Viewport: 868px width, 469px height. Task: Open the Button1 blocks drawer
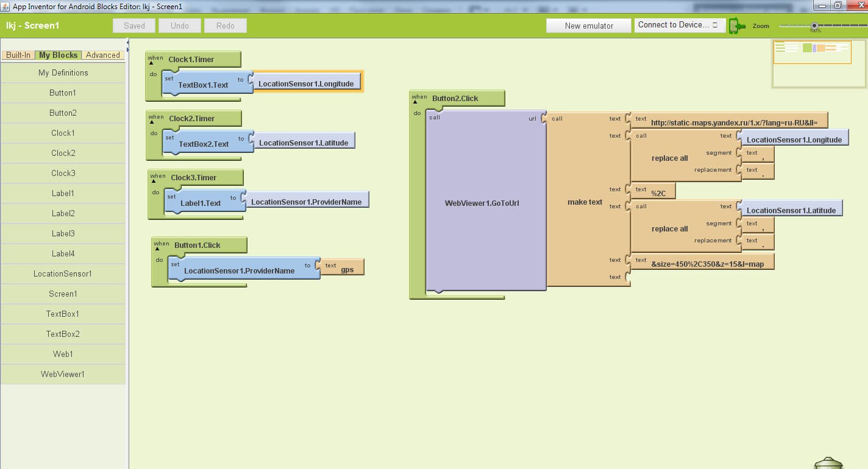tap(63, 93)
